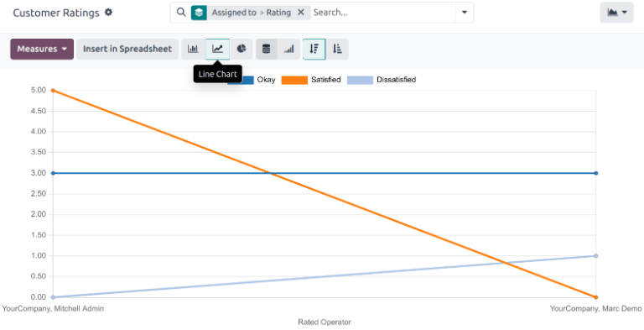
Task: Click the YourCompany, Marc Demo axis label
Action: 596,309
